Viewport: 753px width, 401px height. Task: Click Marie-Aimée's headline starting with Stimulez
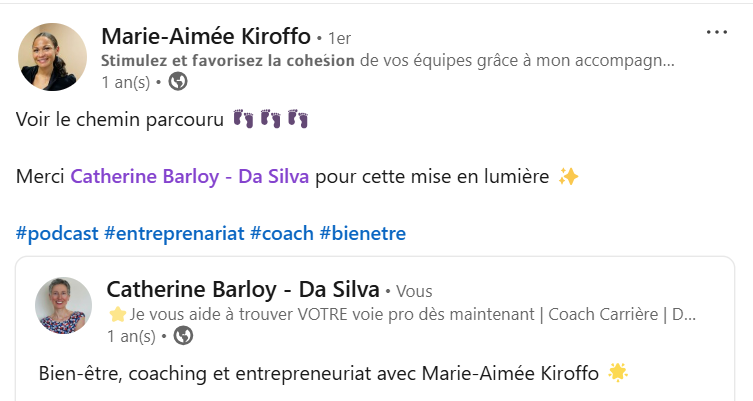388,61
